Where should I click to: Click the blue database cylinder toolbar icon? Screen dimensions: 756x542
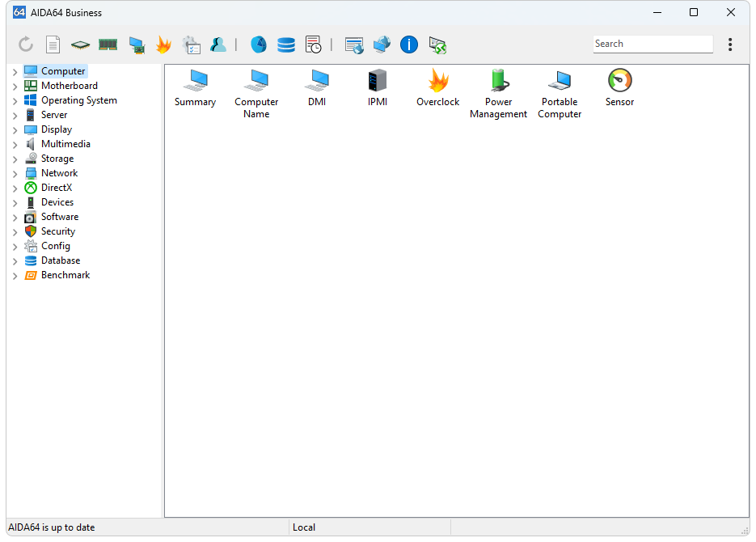coord(286,45)
